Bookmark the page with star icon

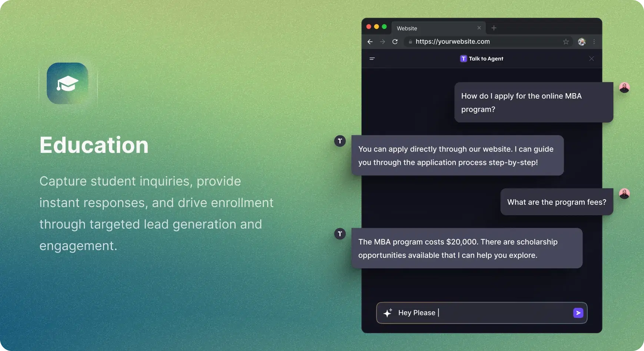(x=566, y=42)
